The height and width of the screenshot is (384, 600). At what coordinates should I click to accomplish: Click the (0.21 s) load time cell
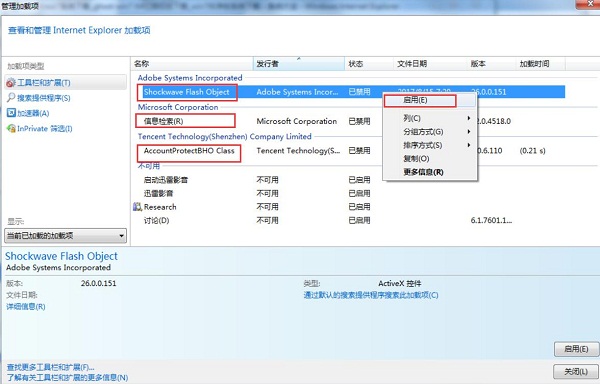click(x=533, y=151)
